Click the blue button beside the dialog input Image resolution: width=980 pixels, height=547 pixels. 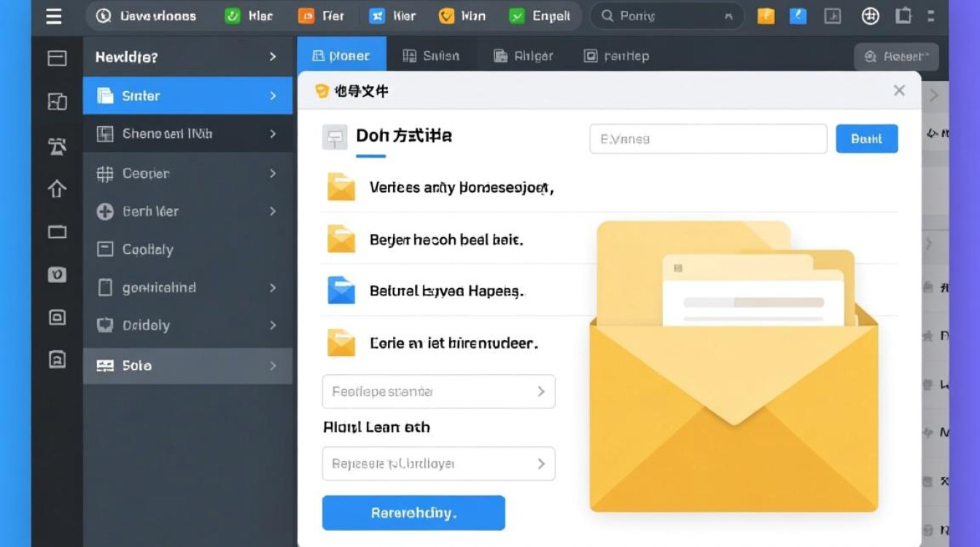point(866,139)
